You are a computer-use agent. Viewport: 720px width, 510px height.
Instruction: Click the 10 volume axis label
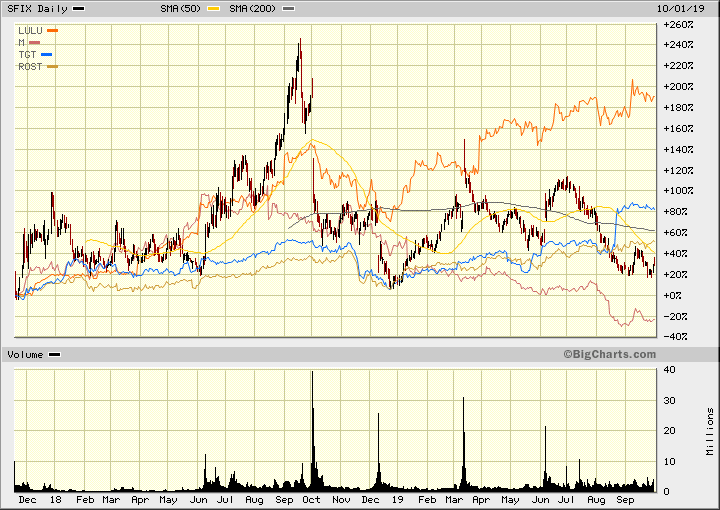click(669, 462)
